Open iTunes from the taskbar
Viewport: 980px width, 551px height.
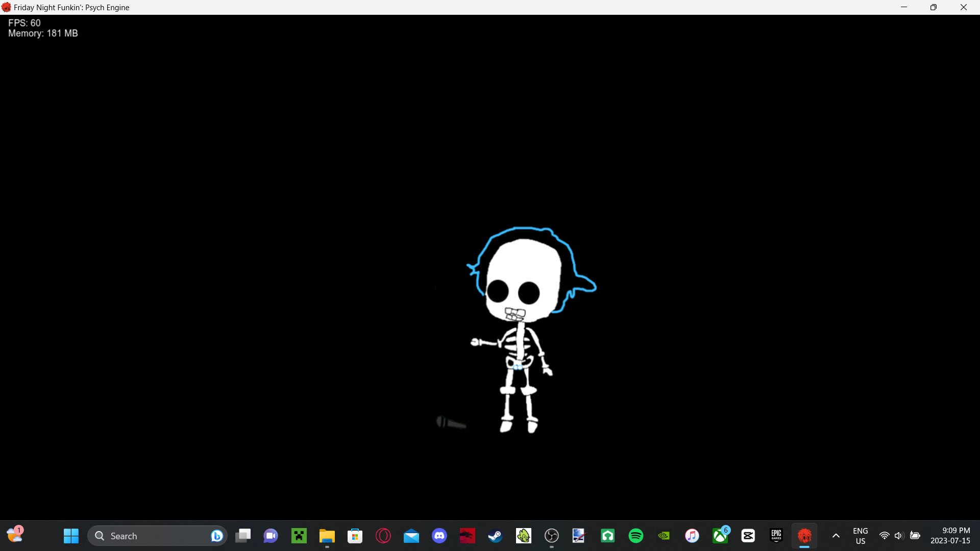[x=692, y=536]
